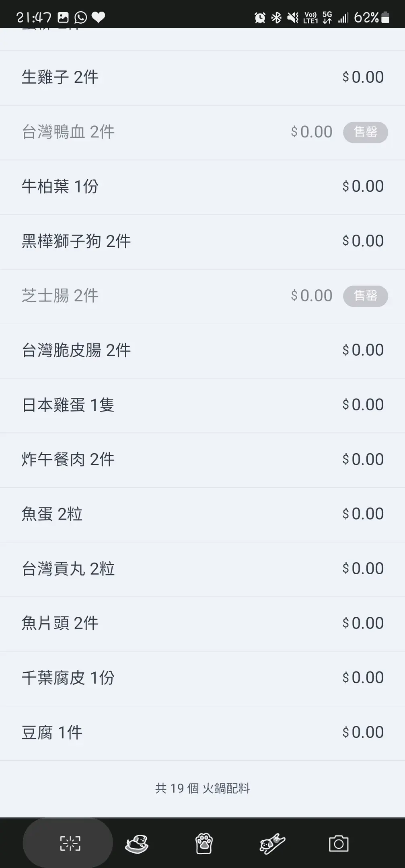Tap the gallery image notification icon
This screenshot has width=405, height=868.
coord(63,17)
